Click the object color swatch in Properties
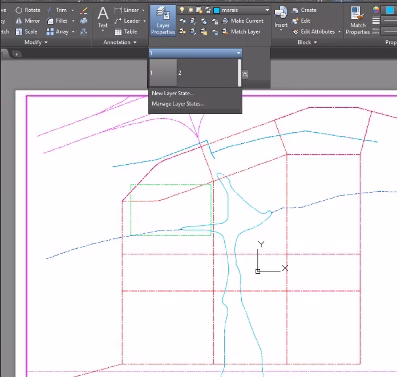398x378 pixels. (390, 10)
